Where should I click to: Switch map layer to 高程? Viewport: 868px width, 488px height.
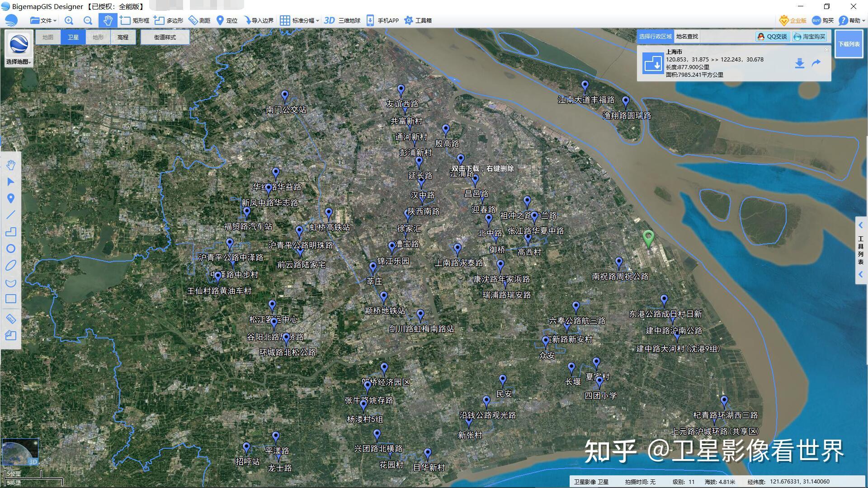pyautogui.click(x=123, y=37)
